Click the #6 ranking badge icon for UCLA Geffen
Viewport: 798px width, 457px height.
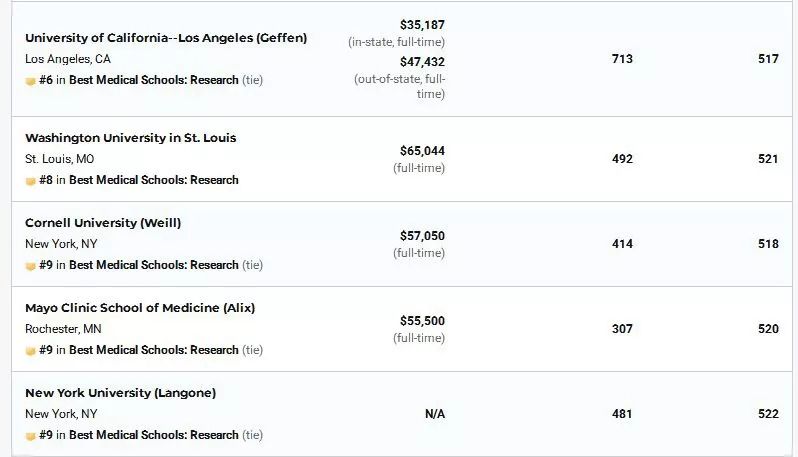(31, 80)
